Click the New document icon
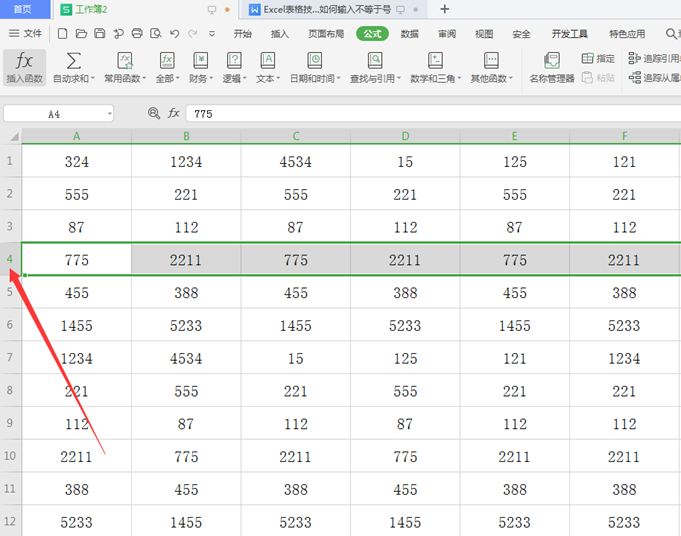Image resolution: width=681 pixels, height=536 pixels. click(x=63, y=33)
